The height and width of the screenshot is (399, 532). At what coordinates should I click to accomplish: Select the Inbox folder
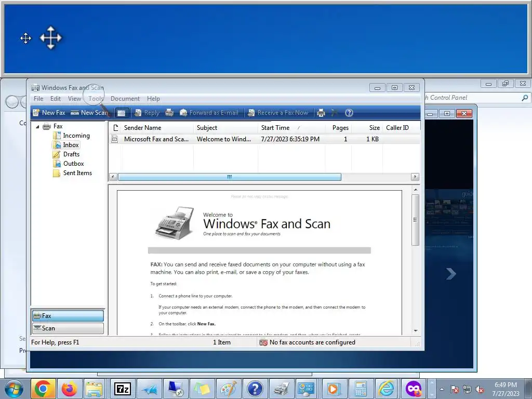tap(71, 145)
